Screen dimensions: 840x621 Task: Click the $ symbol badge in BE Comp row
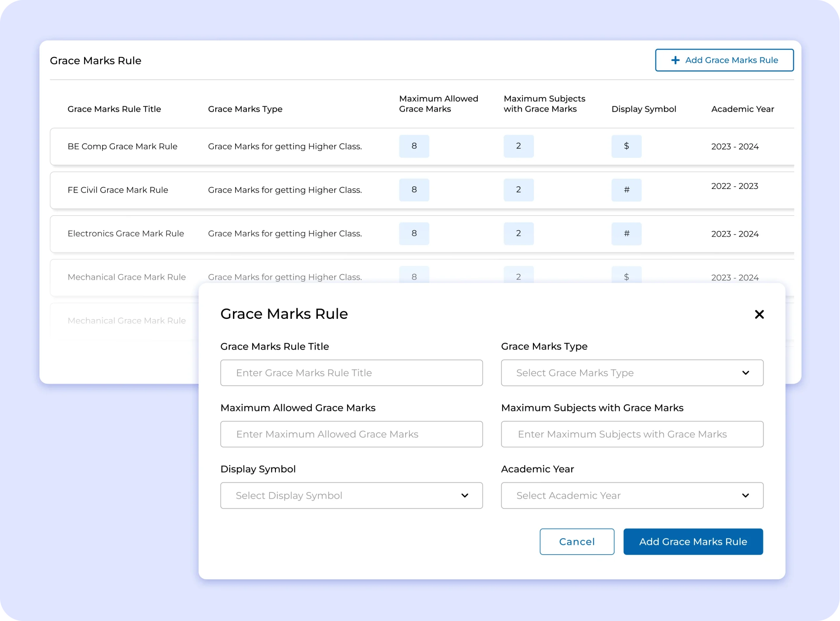(626, 146)
